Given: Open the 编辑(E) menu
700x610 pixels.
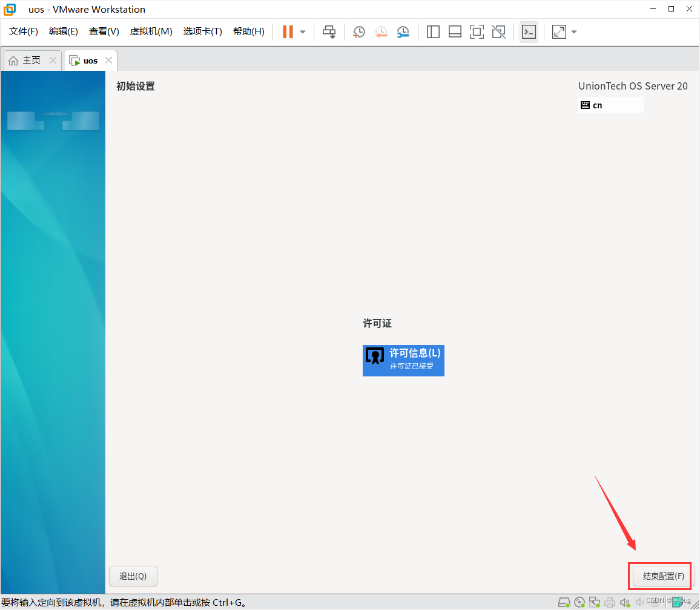Looking at the screenshot, I should coord(64,31).
